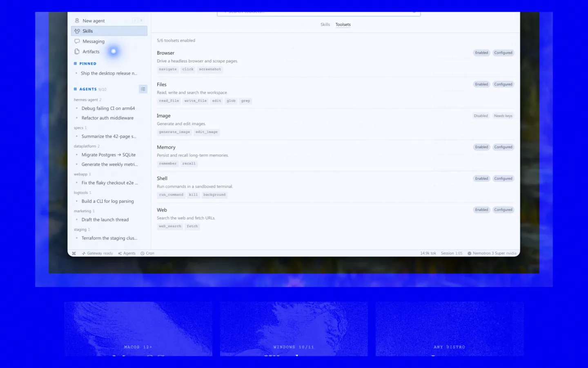The width and height of the screenshot is (588, 368).
Task: Open 'Draft the launch thread' session
Action: 105,220
